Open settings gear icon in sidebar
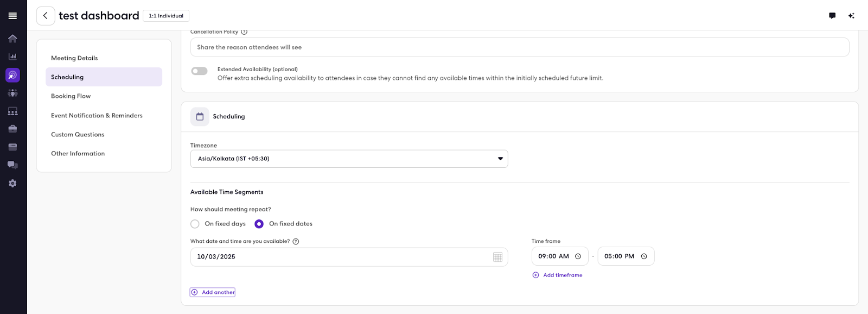The image size is (868, 314). (12, 184)
